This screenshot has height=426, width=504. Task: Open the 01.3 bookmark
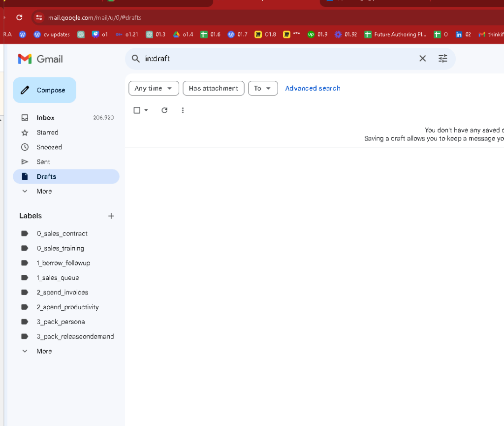click(156, 34)
